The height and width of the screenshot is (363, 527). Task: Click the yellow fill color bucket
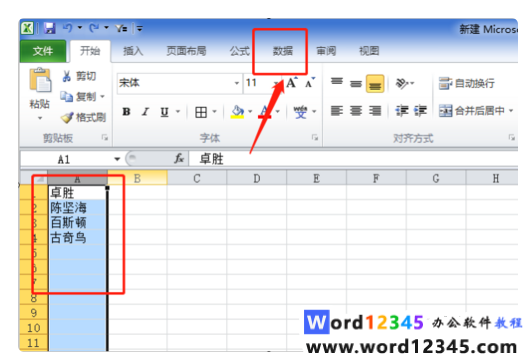237,112
